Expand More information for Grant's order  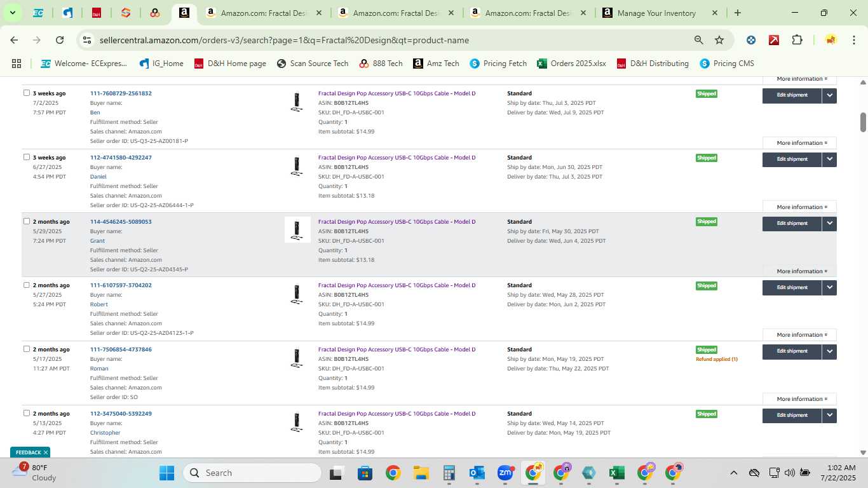point(799,271)
